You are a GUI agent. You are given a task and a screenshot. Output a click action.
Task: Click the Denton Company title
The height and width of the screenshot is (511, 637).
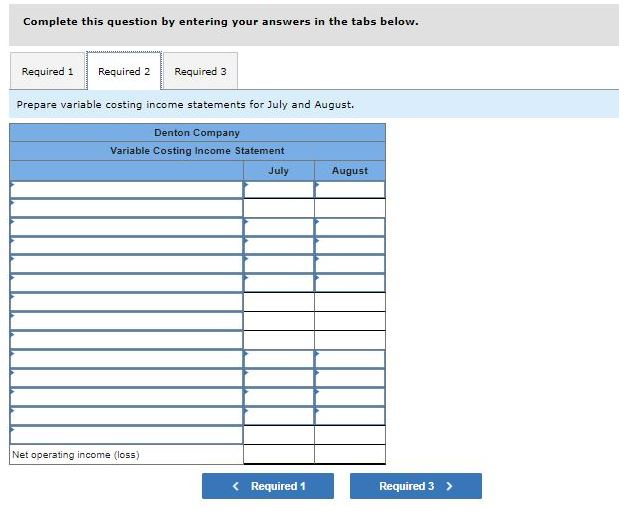point(197,133)
